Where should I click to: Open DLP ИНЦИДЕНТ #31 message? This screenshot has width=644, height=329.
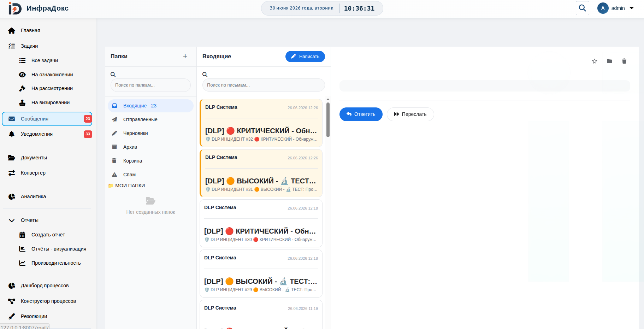coord(261,173)
